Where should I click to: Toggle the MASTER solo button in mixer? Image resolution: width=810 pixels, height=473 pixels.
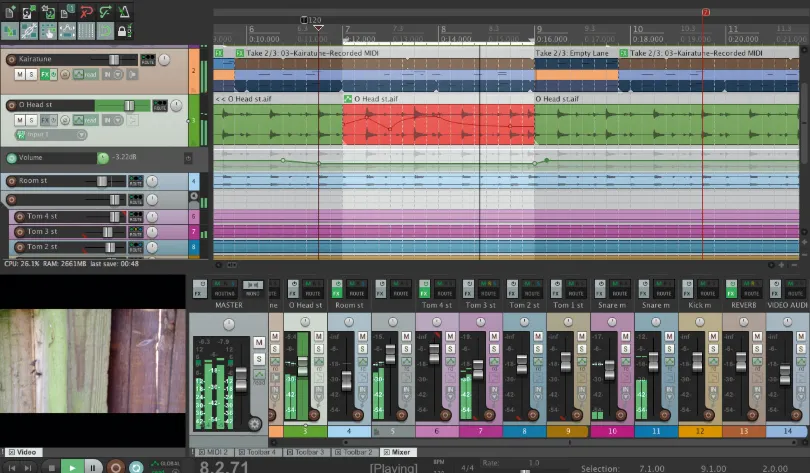[259, 359]
